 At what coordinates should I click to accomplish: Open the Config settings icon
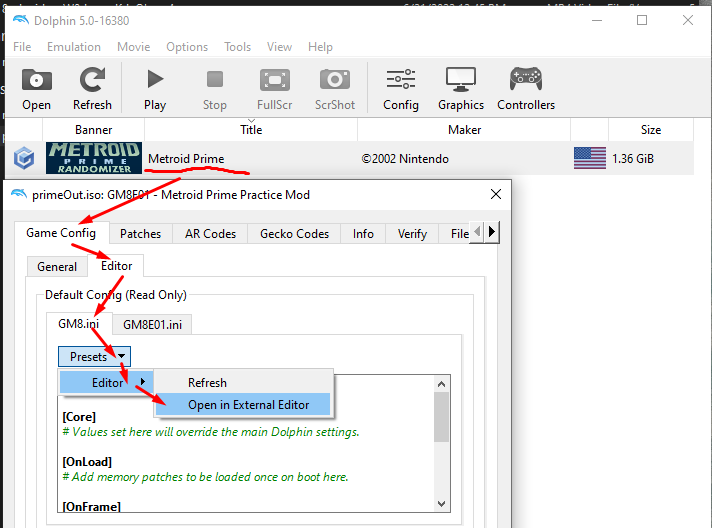coord(400,79)
